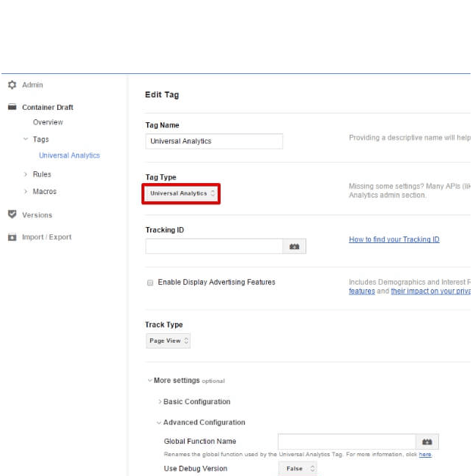This screenshot has height=476, width=472.
Task: Open How to find your Tracking ID link
Action: (x=394, y=239)
